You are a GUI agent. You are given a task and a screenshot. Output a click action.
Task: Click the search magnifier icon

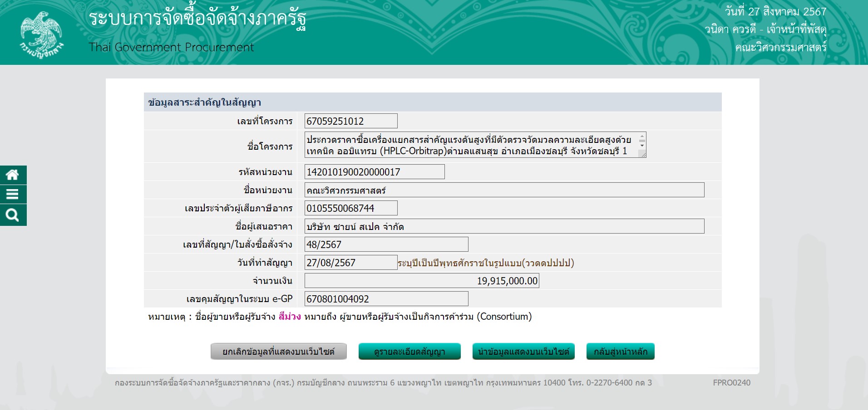[x=13, y=215]
